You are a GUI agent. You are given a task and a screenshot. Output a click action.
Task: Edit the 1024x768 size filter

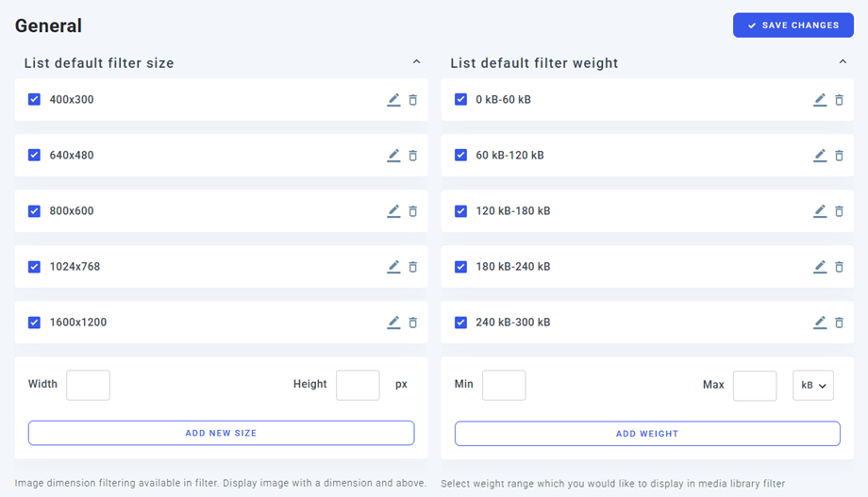tap(393, 267)
